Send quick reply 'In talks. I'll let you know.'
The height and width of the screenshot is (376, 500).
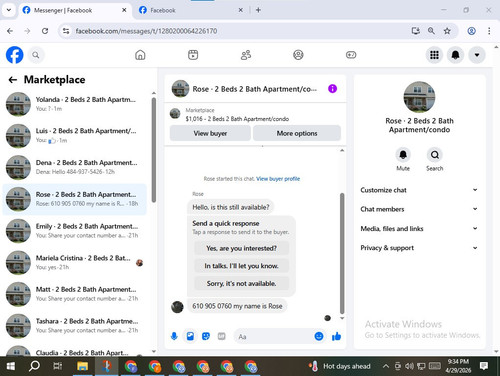click(x=241, y=266)
